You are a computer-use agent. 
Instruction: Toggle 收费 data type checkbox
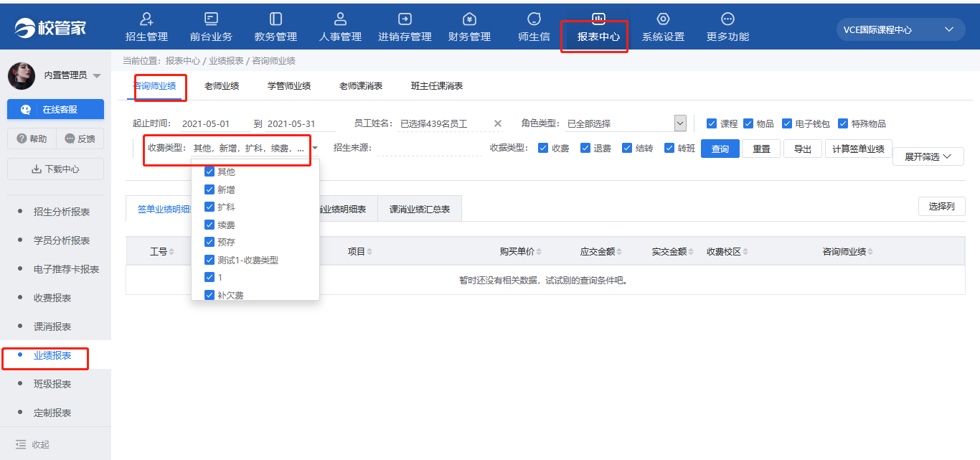544,148
